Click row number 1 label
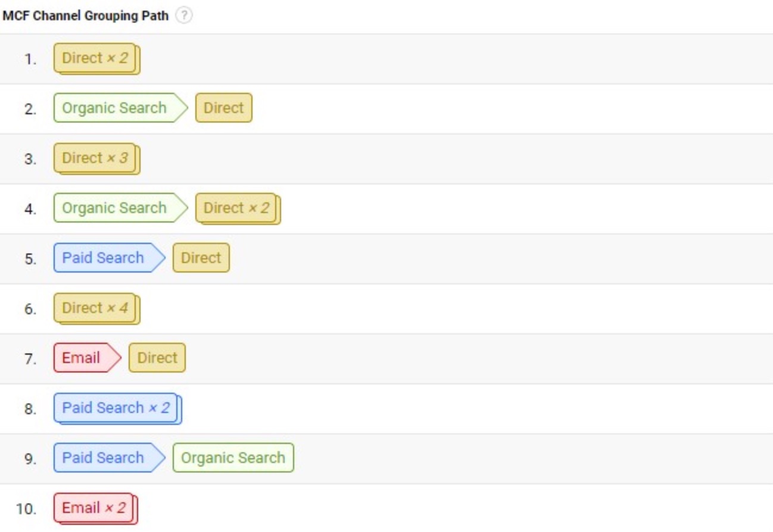 [30, 59]
